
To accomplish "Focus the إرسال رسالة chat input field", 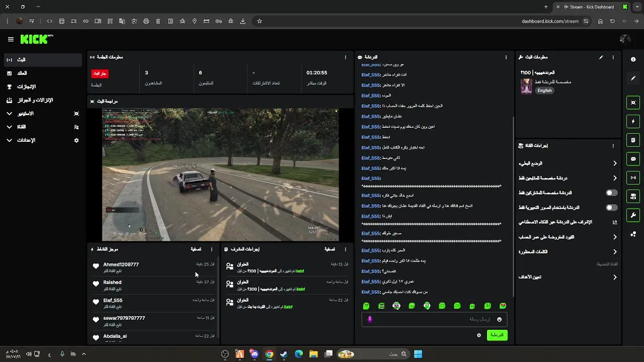I will click(x=434, y=319).
